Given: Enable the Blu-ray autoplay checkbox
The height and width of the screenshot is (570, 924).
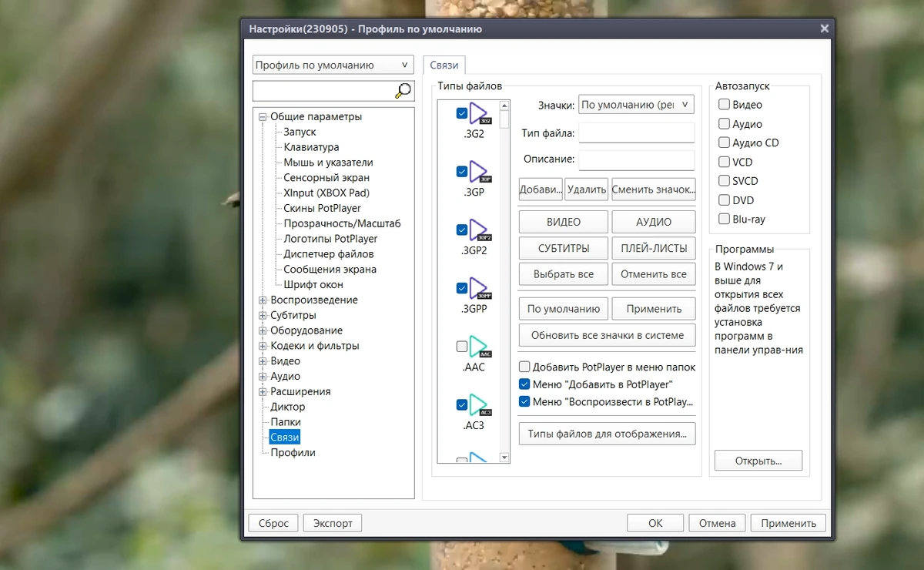Looking at the screenshot, I should [x=724, y=219].
